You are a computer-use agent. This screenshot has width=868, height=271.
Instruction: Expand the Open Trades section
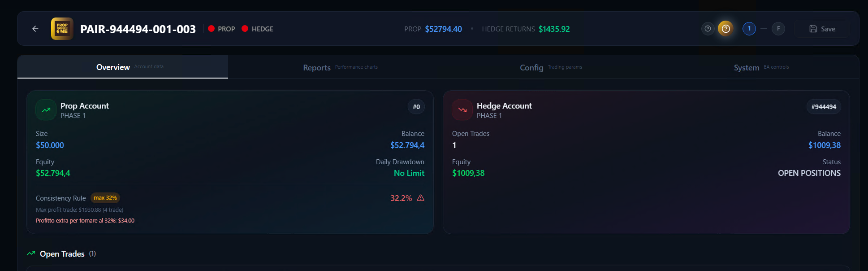[62, 254]
